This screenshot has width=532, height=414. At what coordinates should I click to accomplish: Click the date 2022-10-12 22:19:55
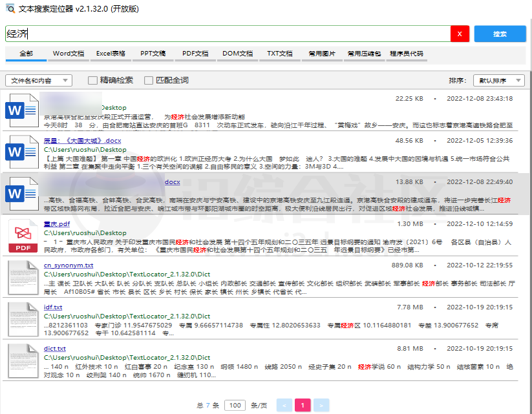tap(480, 265)
